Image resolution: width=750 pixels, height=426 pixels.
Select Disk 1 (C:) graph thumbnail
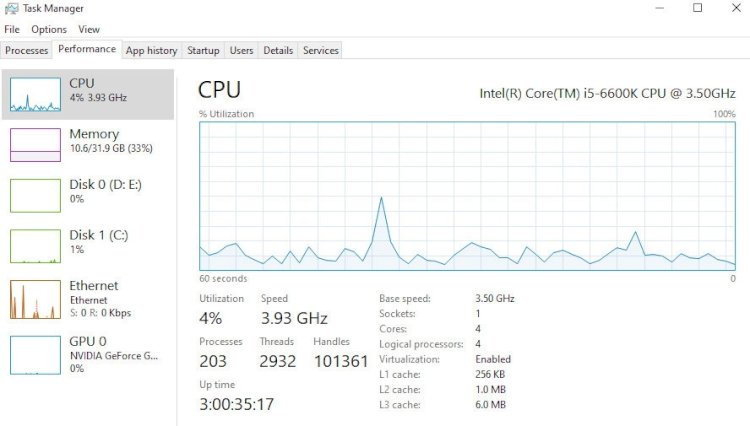coord(35,246)
